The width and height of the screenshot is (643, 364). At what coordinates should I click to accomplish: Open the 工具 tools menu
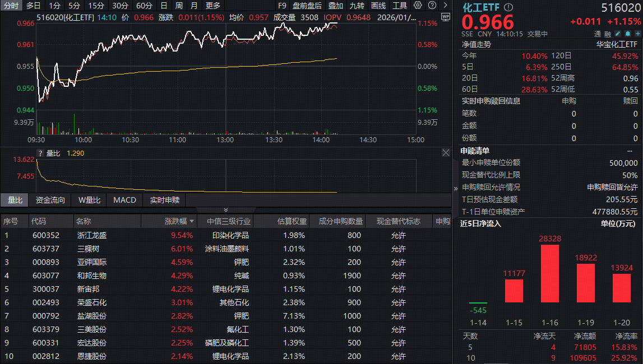[x=400, y=6]
